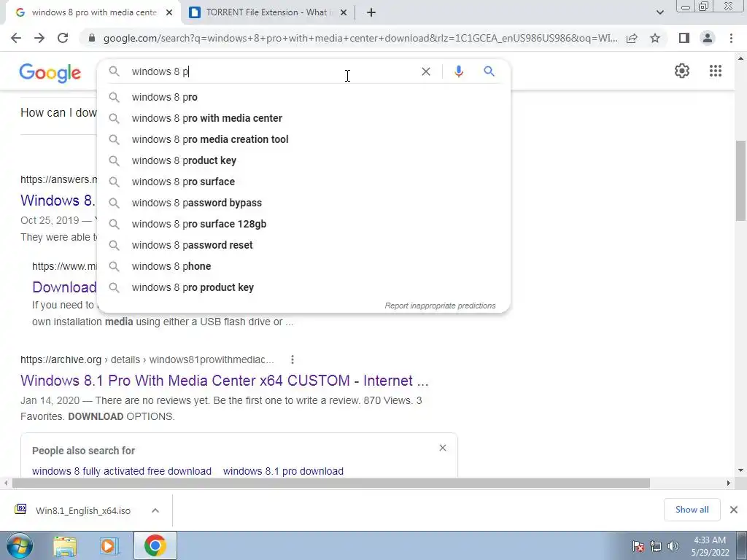Open the Action Center flag in tray

(638, 546)
